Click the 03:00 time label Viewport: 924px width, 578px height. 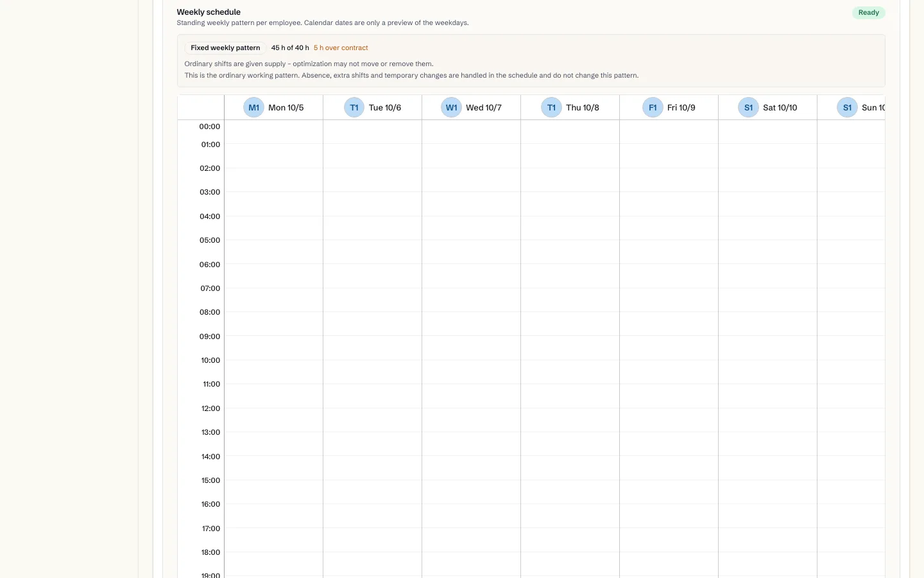click(209, 192)
